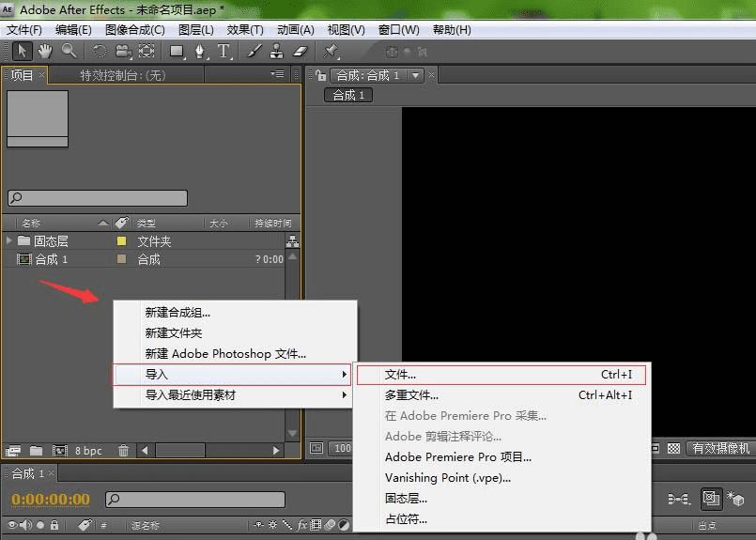
Task: Open the 合成 1 viewer dropdown arrow
Action: pos(415,76)
